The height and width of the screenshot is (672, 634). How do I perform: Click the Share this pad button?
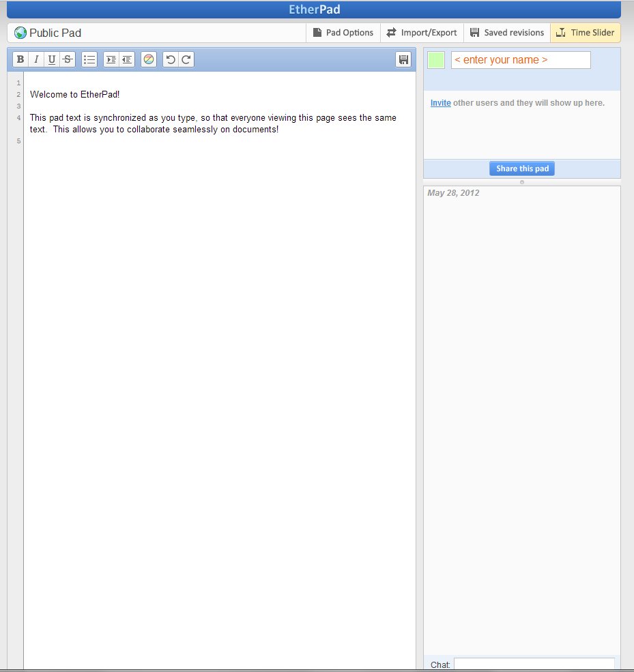(522, 169)
